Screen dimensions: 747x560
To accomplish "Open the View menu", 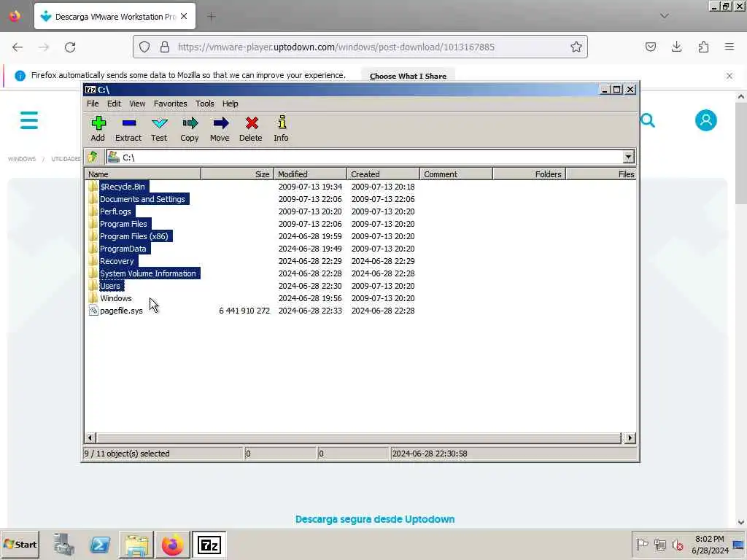I will point(137,104).
